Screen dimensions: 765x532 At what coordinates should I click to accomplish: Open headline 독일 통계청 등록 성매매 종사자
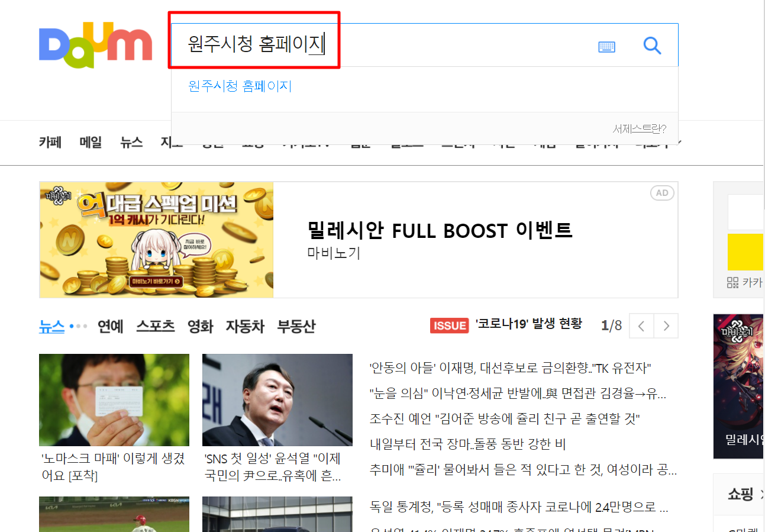(519, 507)
